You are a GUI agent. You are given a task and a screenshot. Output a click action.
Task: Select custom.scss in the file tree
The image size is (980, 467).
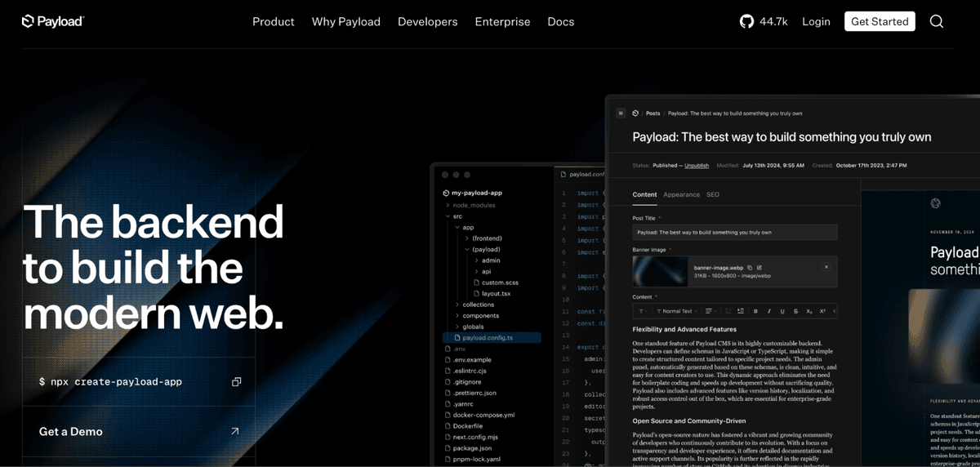point(500,282)
